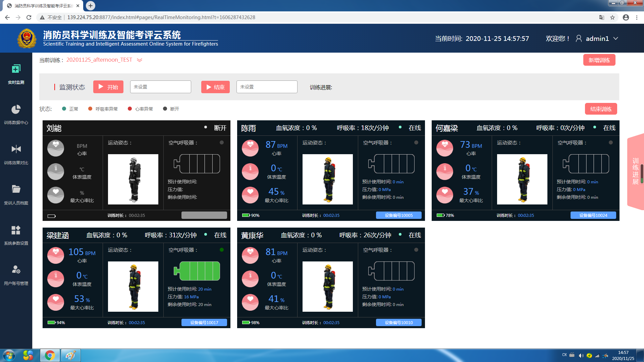Open user account management icon
The height and width of the screenshot is (362, 644).
16,270
